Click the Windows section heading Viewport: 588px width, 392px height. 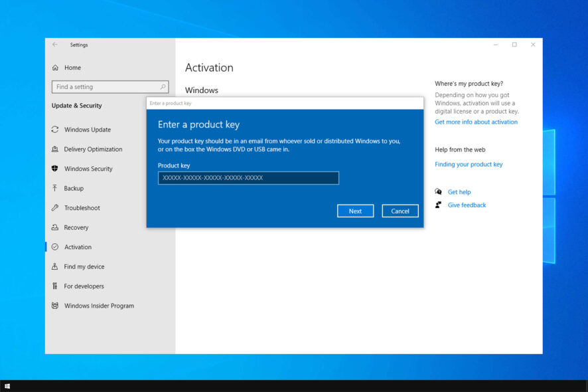pyautogui.click(x=201, y=90)
